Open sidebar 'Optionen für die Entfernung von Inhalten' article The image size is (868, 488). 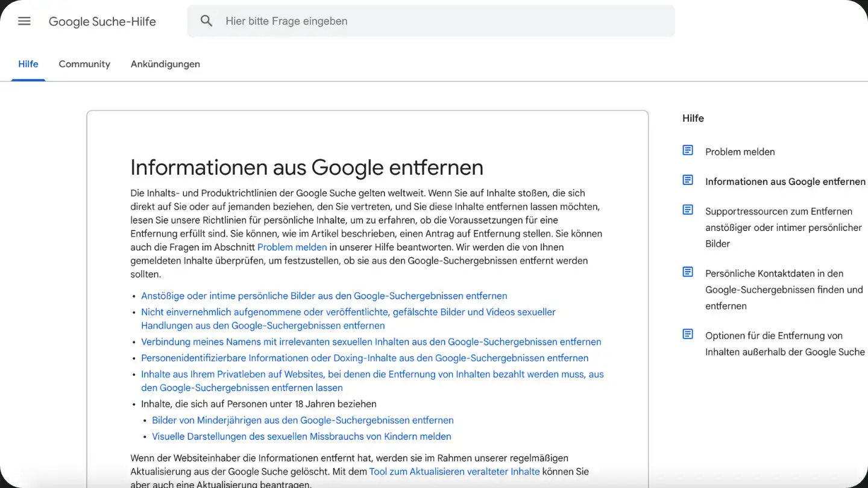pos(785,344)
